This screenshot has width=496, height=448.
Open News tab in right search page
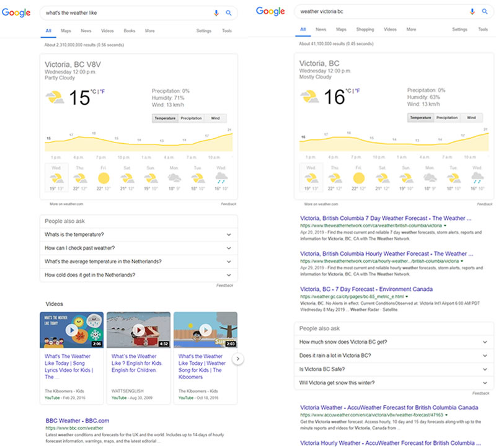click(321, 29)
